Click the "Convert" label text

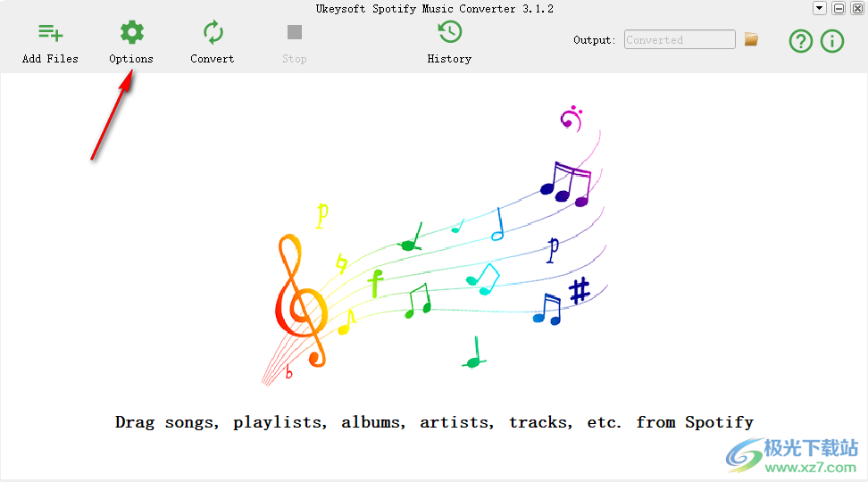(x=213, y=59)
